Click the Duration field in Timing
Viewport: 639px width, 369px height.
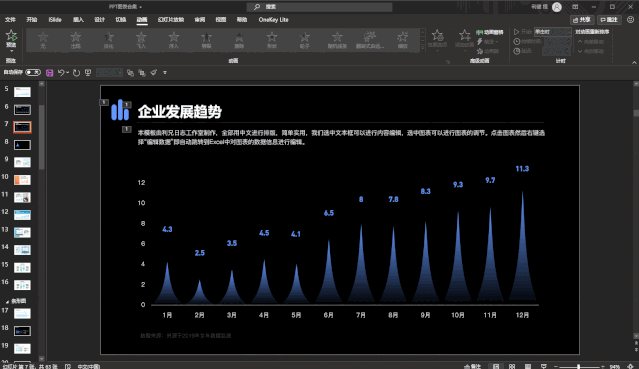(557, 42)
